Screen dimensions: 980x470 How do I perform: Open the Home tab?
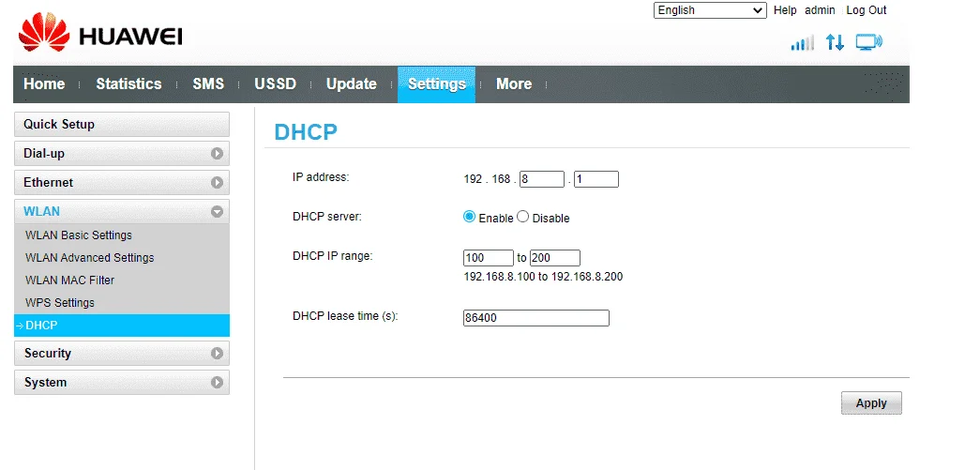click(44, 83)
